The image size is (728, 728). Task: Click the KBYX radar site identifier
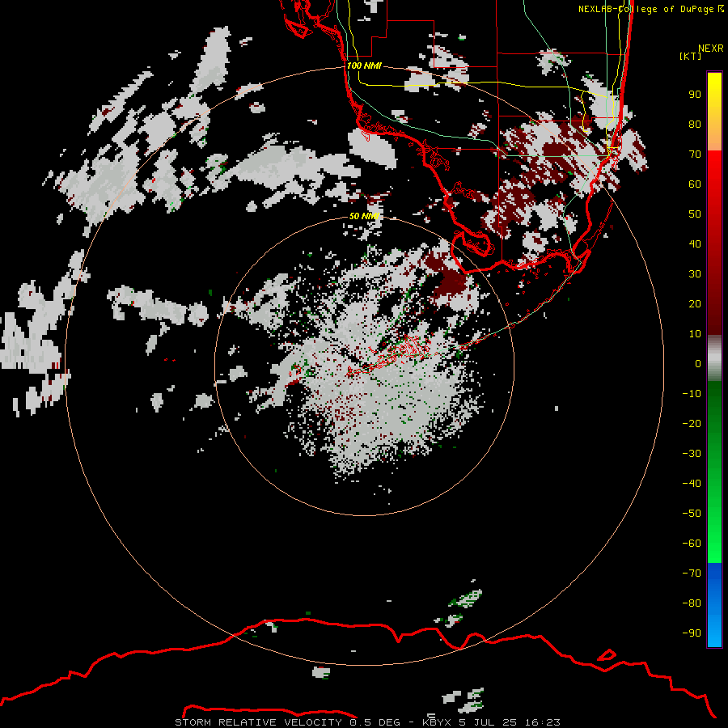click(x=436, y=722)
